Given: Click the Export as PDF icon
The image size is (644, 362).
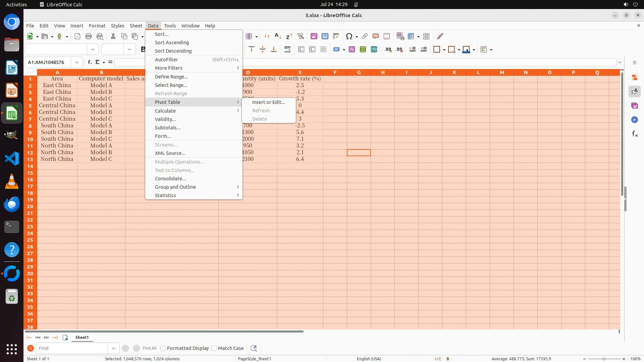Looking at the screenshot, I should tap(77, 36).
